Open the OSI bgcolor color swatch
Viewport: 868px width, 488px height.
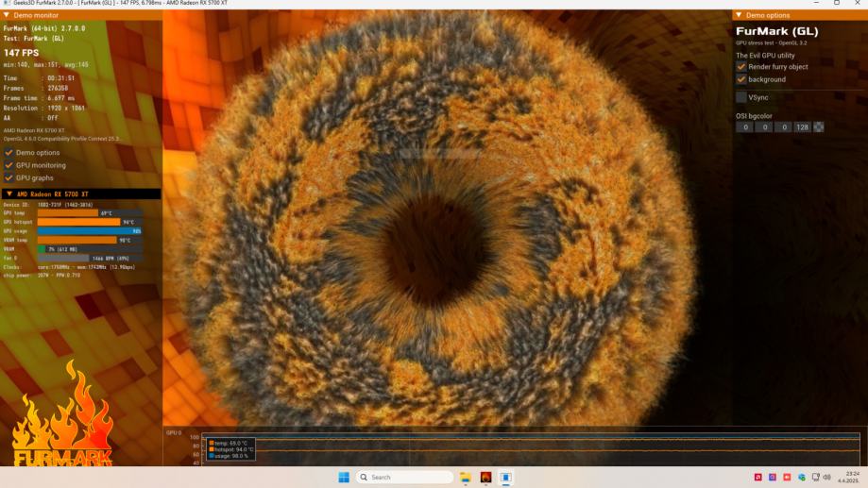pyautogui.click(x=818, y=127)
